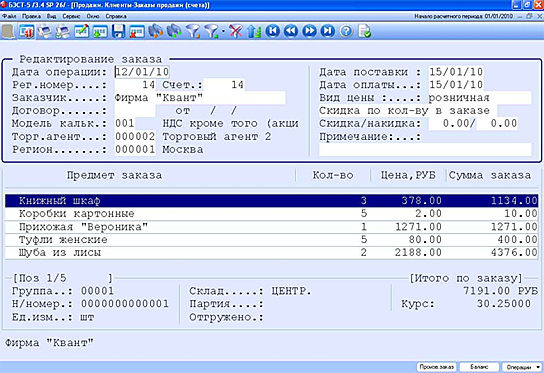Image resolution: width=544 pixels, height=373 pixels.
Task: Click the crossed-out red X clear filter icon
Action: point(236,32)
